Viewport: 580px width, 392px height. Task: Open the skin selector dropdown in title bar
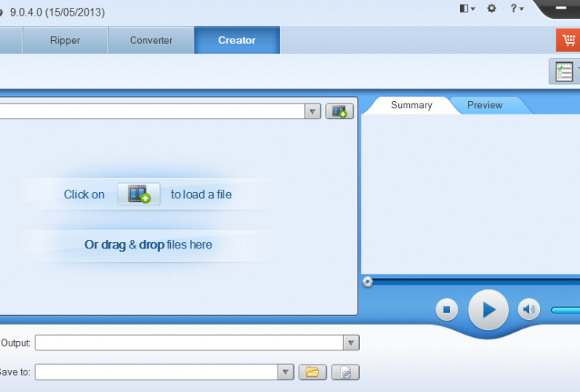pyautogui.click(x=468, y=9)
